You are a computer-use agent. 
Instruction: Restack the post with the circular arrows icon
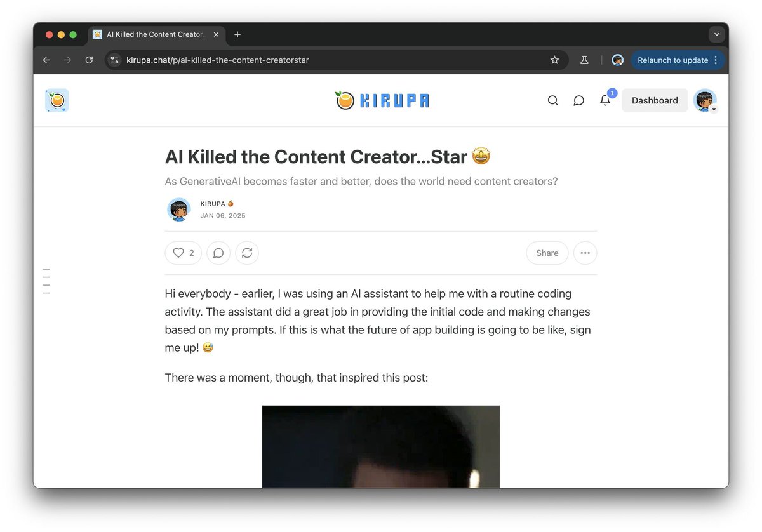coord(247,253)
